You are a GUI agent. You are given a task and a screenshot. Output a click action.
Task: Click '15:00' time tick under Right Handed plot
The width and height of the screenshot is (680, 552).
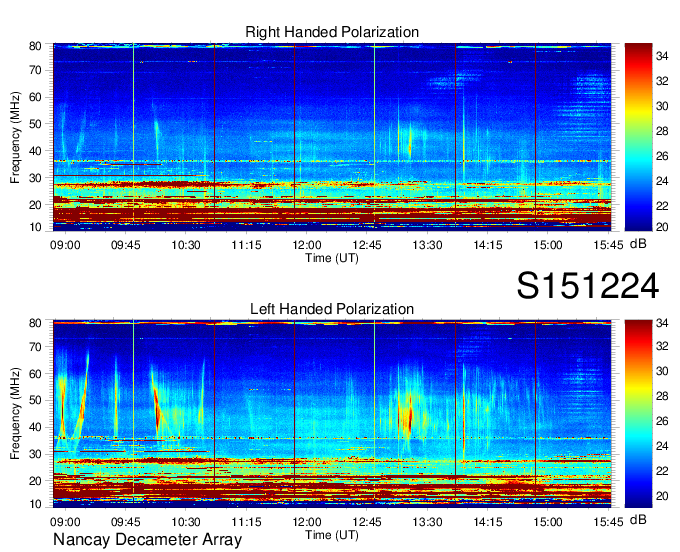[x=548, y=245]
